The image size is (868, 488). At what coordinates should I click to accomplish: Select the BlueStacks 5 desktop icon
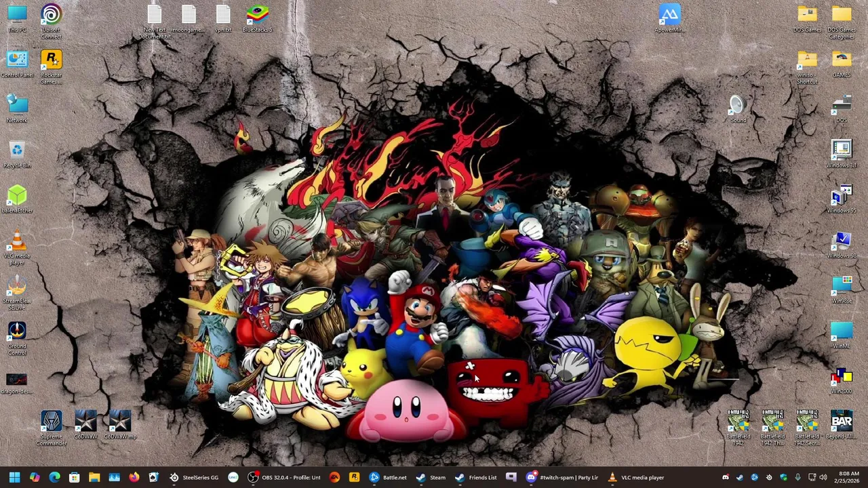coord(257,19)
